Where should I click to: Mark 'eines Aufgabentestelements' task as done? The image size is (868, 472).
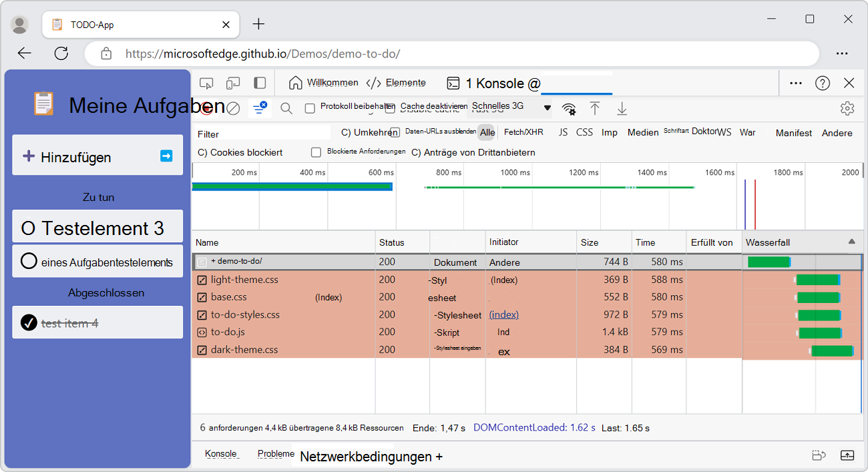pos(29,261)
